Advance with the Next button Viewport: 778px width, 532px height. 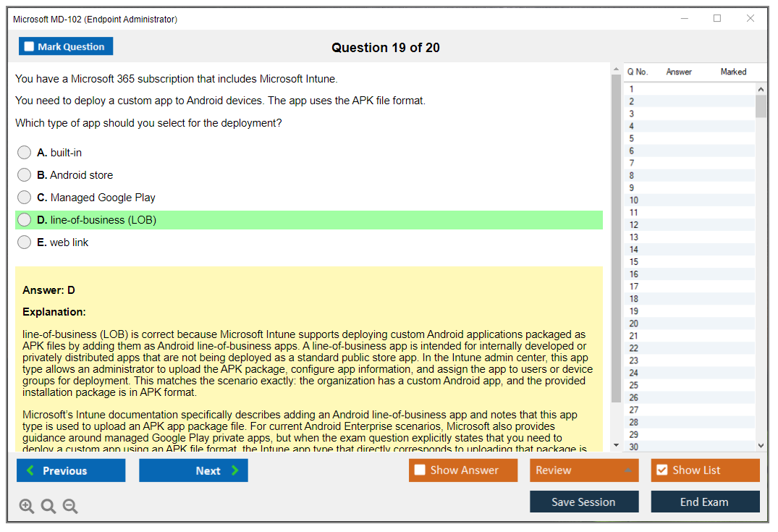click(193, 470)
